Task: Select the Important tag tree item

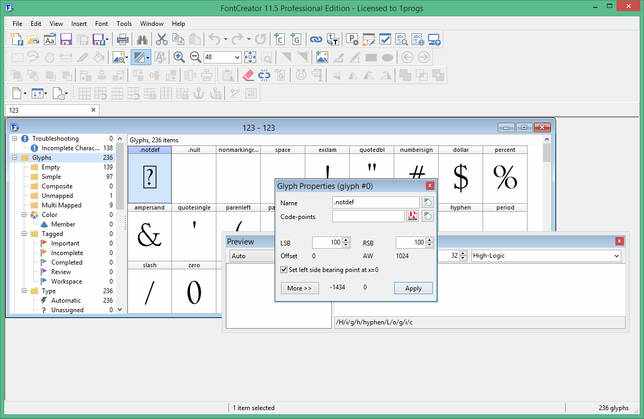Action: pyautogui.click(x=65, y=243)
